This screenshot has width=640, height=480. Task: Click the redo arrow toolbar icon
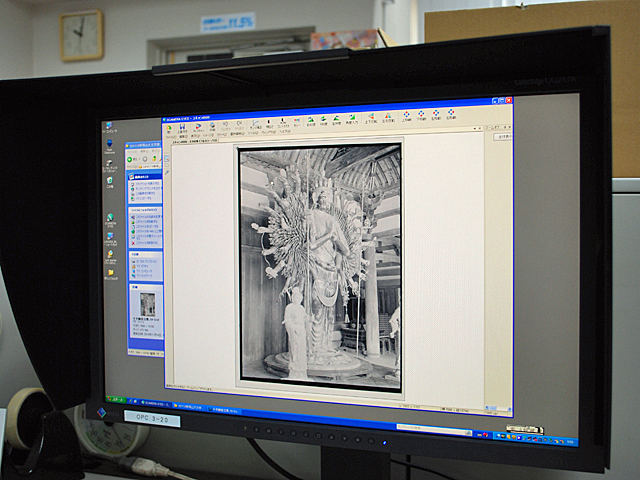click(239, 124)
